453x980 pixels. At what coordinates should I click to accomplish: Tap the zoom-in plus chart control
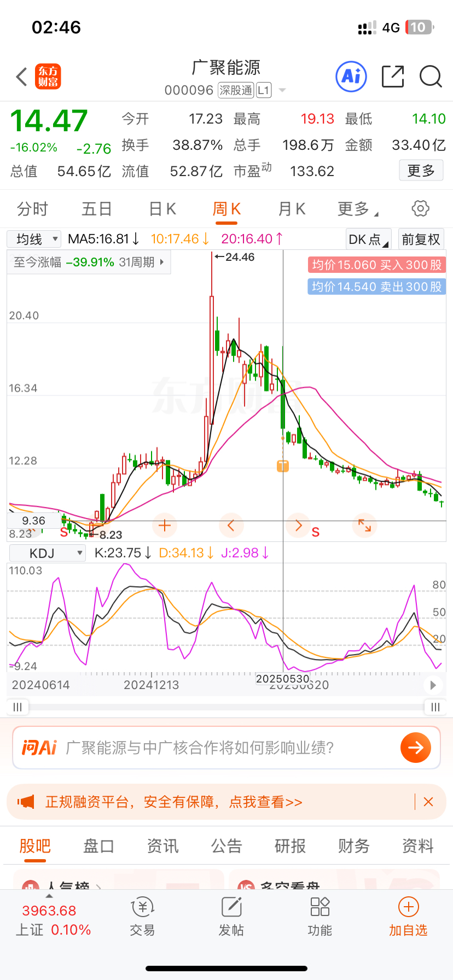coord(164,526)
